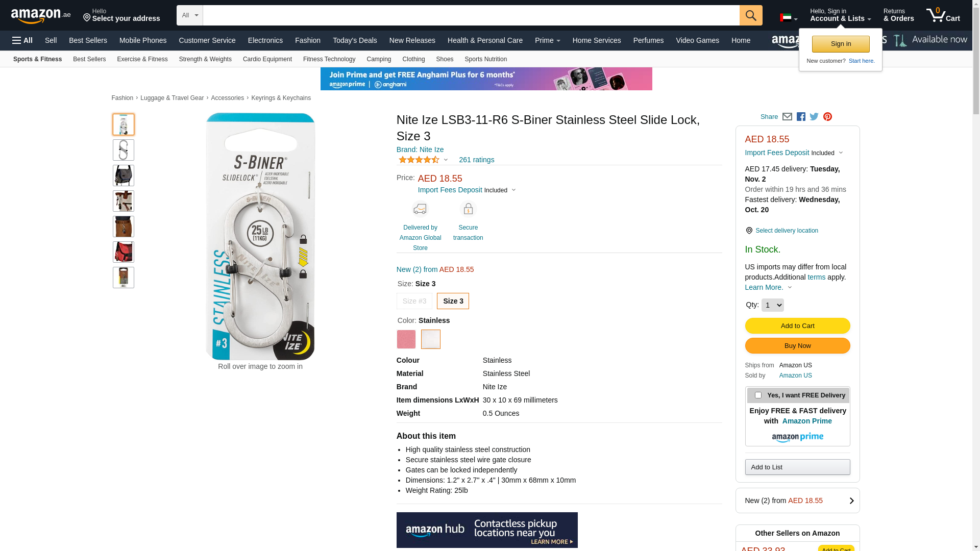
Task: Open the shopping cart icon
Action: pyautogui.click(x=942, y=15)
